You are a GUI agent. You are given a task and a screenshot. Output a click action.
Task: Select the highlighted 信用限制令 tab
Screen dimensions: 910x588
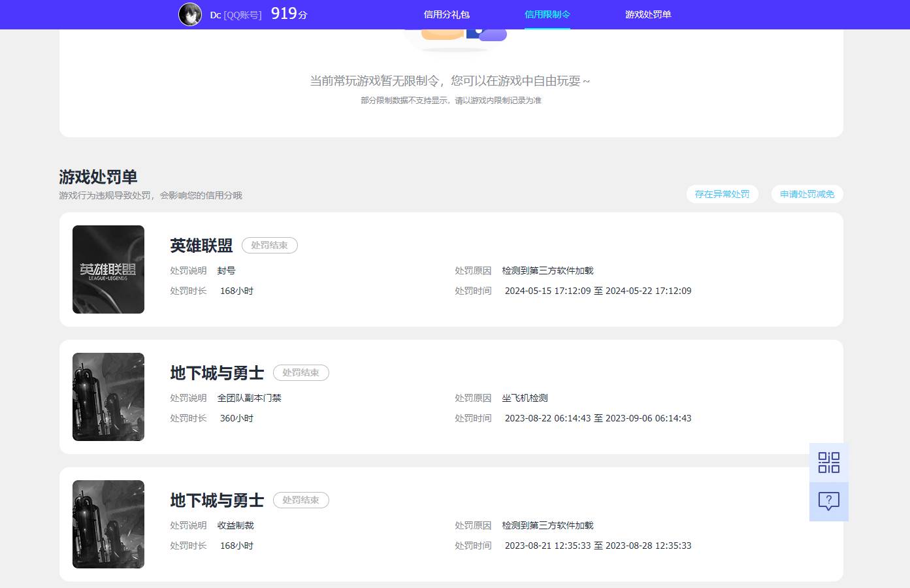[547, 14]
